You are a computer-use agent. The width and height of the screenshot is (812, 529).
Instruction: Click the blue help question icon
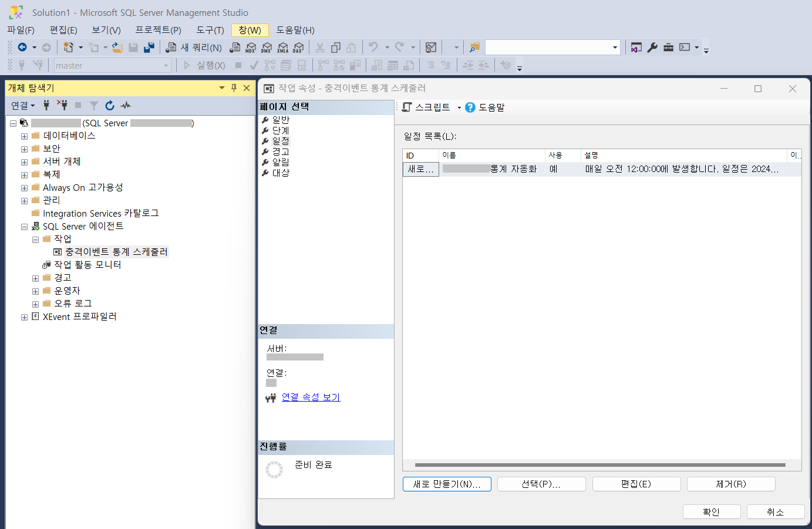pyautogui.click(x=470, y=107)
